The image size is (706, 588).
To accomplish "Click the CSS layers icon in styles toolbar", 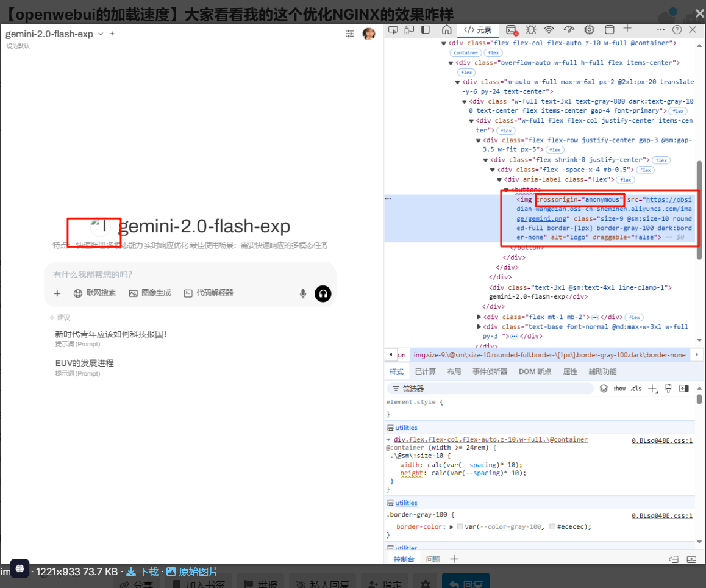I will (604, 389).
